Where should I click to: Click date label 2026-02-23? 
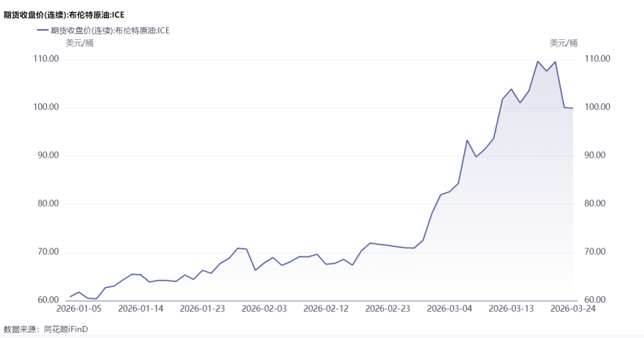click(x=388, y=308)
